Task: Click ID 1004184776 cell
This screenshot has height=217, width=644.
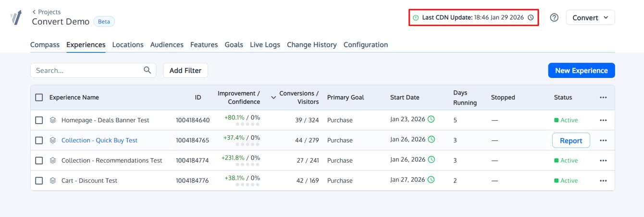Action: click(x=193, y=181)
